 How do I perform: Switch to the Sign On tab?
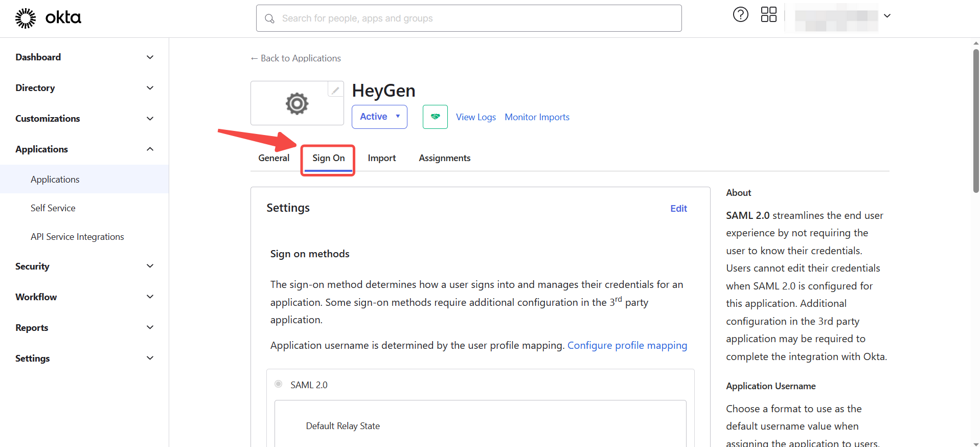[x=328, y=158]
